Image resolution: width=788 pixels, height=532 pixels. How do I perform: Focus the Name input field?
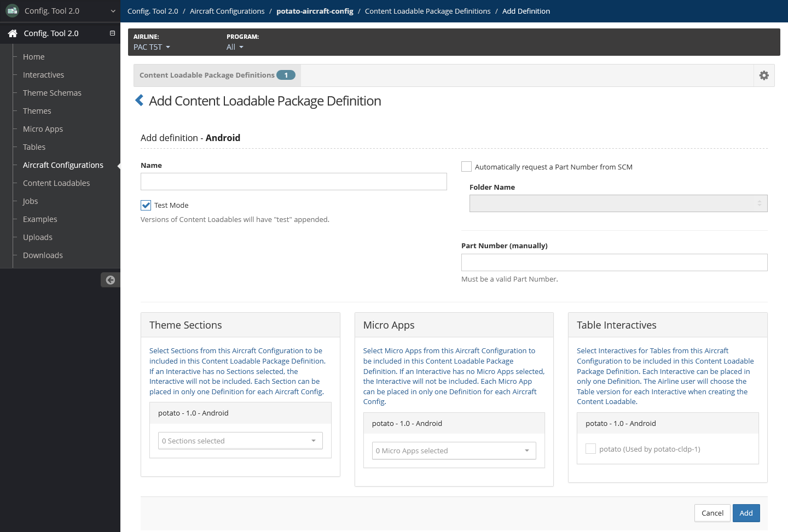click(x=294, y=182)
